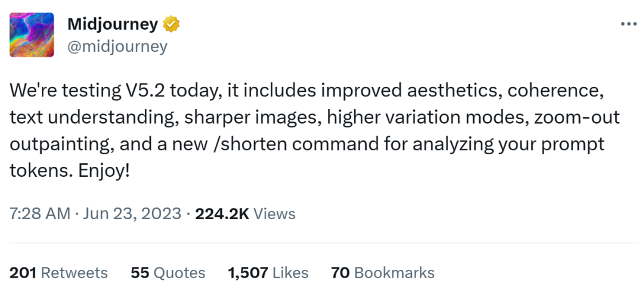Click the Jun 23, 2023 date
Image resolution: width=644 pixels, height=296 pixels.
pyautogui.click(x=132, y=214)
